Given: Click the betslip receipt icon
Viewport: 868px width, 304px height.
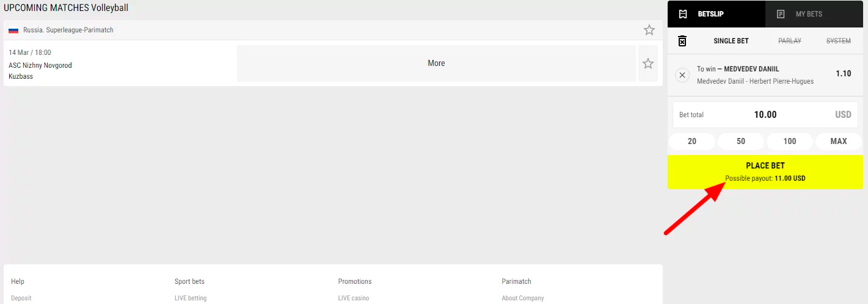Looking at the screenshot, I should coord(683,14).
